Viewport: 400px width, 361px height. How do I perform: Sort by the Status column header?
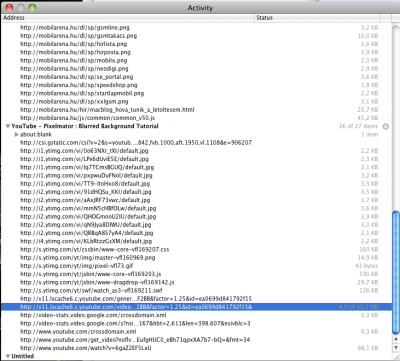point(318,18)
